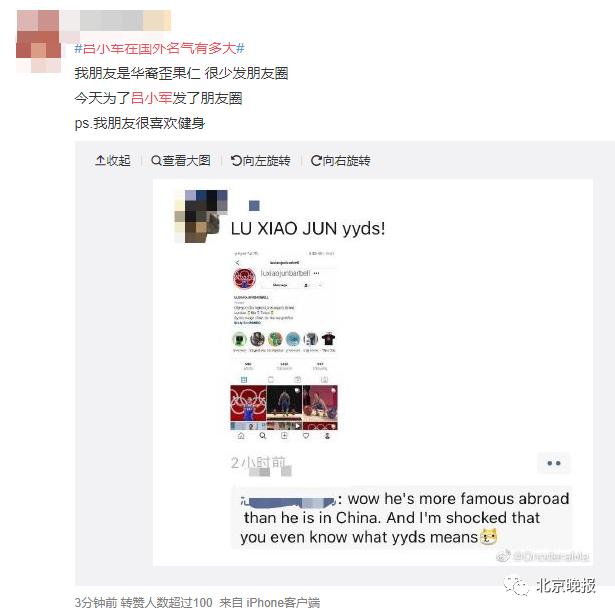Rotate image left with 向左旋转
This screenshot has width=615, height=613.
(x=260, y=160)
